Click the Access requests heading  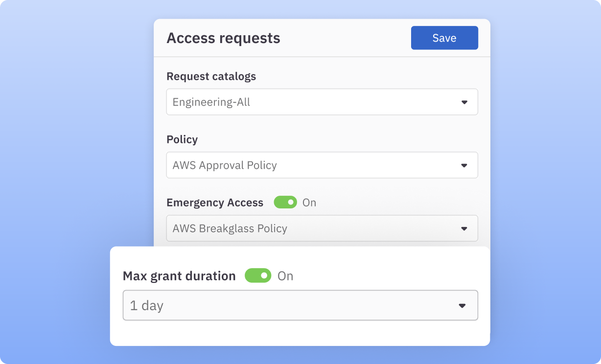tap(224, 38)
